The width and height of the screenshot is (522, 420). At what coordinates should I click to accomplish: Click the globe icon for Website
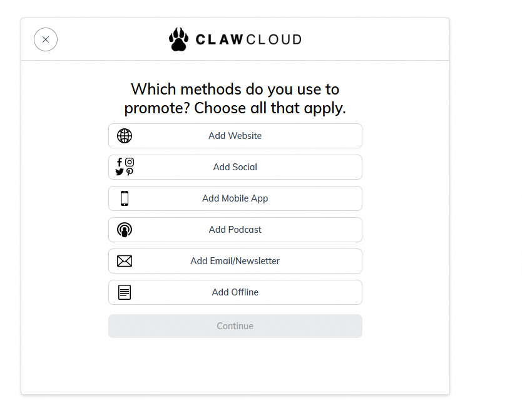tap(125, 136)
